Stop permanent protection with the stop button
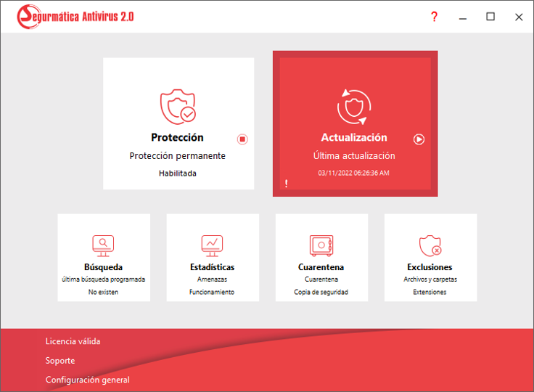Screen dimensions: 534x392 (242, 139)
